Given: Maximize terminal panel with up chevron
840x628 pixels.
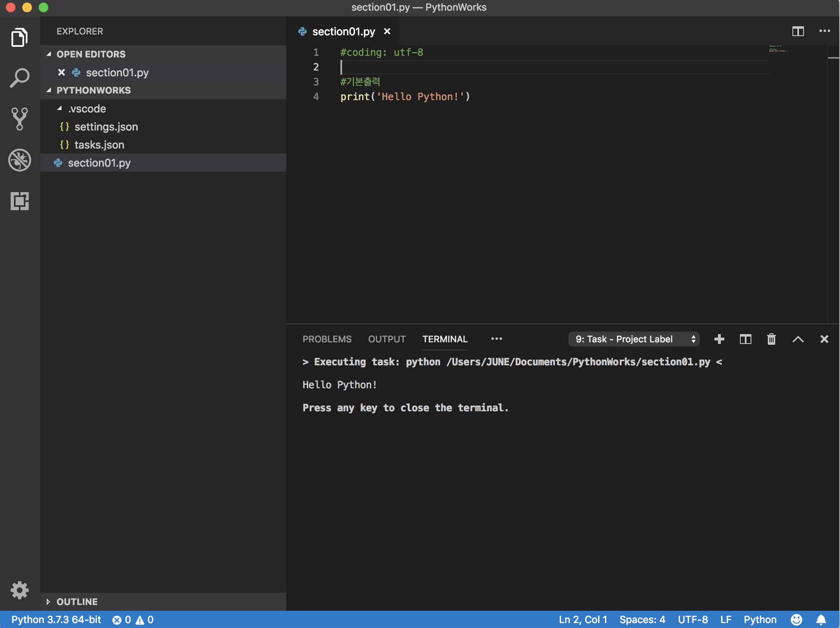Looking at the screenshot, I should pos(798,339).
